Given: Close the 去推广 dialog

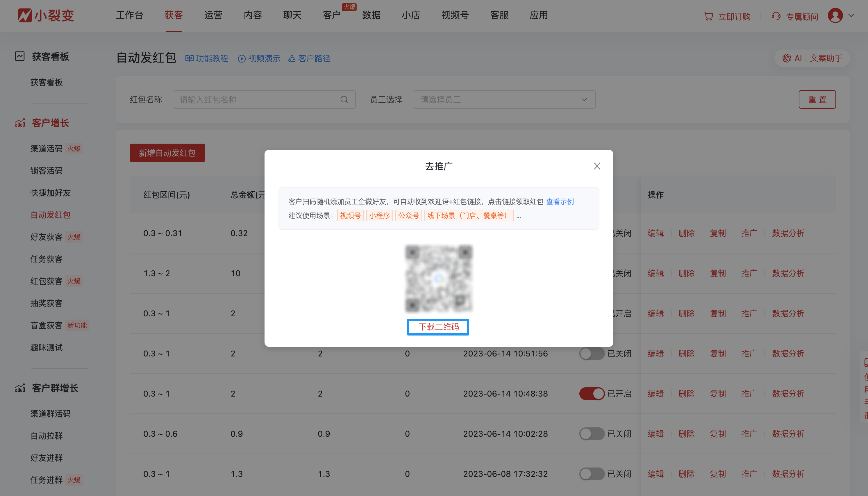Looking at the screenshot, I should pyautogui.click(x=597, y=166).
